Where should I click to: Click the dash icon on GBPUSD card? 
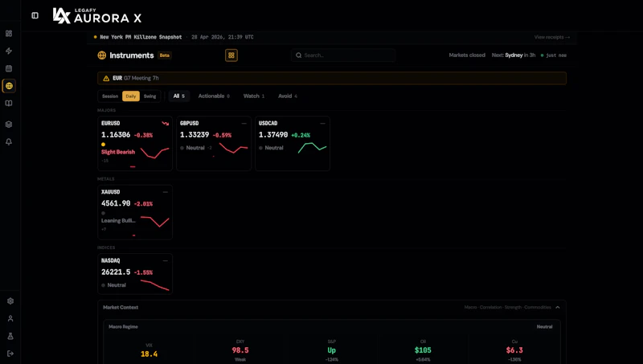pyautogui.click(x=244, y=124)
